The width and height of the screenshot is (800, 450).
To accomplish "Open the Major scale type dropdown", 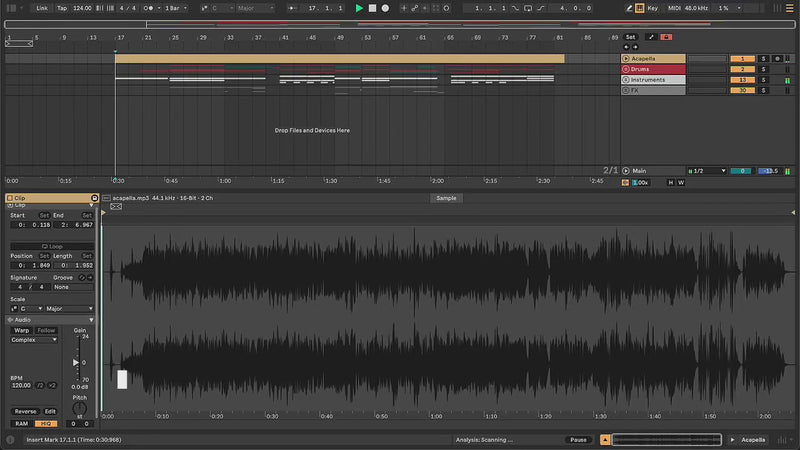I will 69,309.
